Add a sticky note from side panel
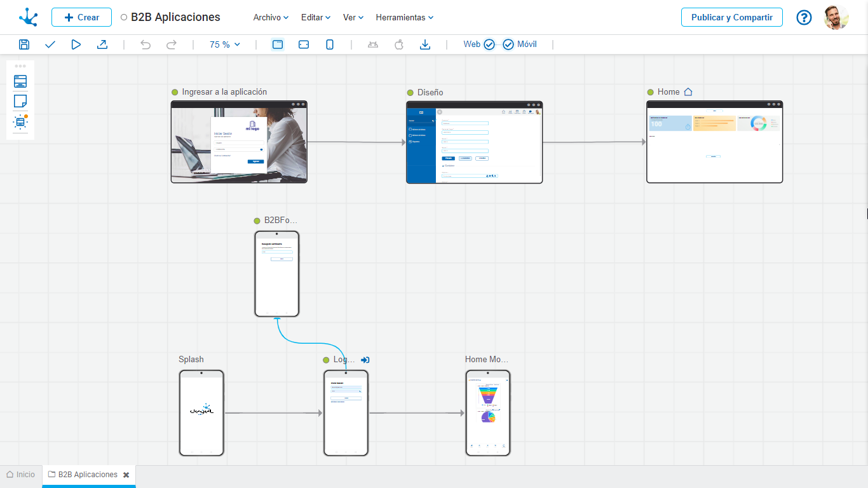This screenshot has height=488, width=868. (20, 101)
